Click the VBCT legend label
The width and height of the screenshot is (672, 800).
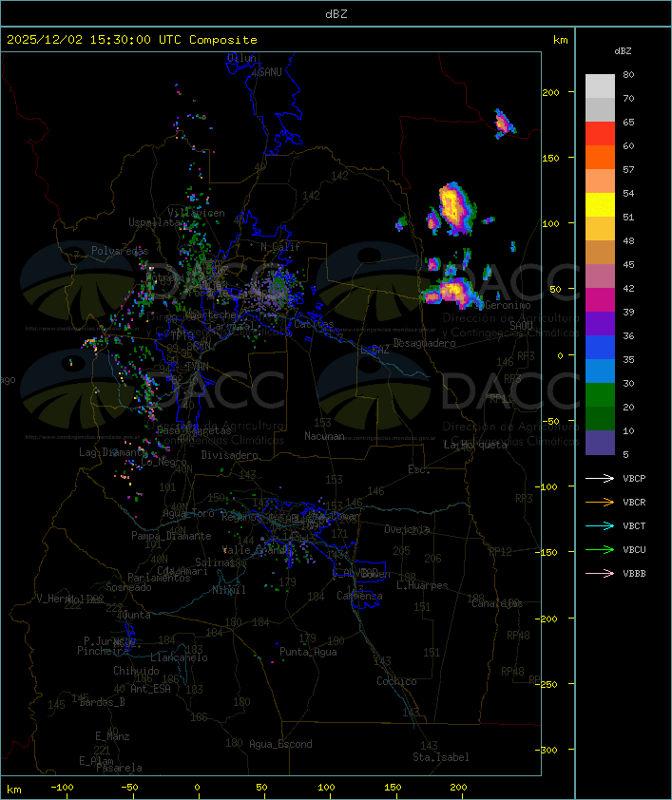(634, 525)
